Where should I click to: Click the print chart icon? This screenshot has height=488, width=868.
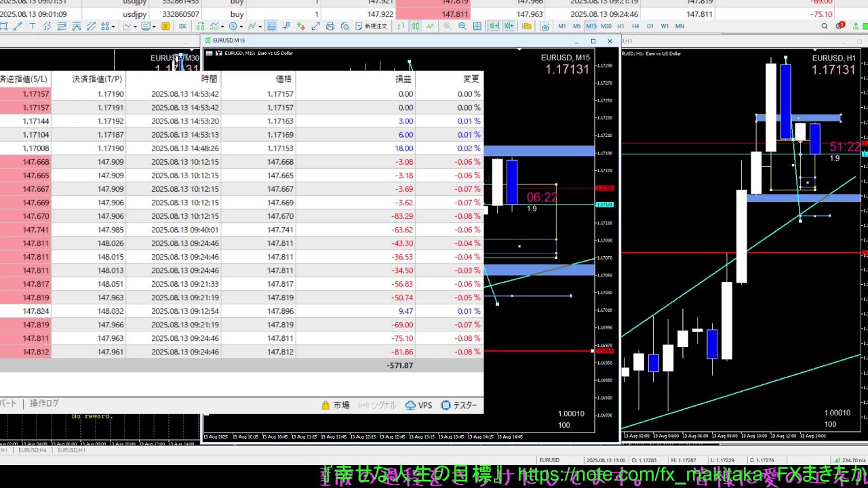[x=330, y=26]
